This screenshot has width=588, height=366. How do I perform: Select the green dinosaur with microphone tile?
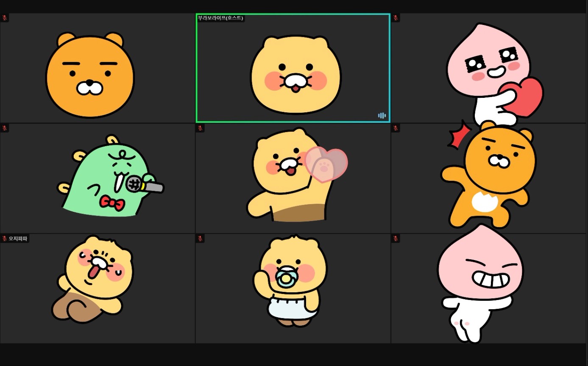(x=98, y=178)
